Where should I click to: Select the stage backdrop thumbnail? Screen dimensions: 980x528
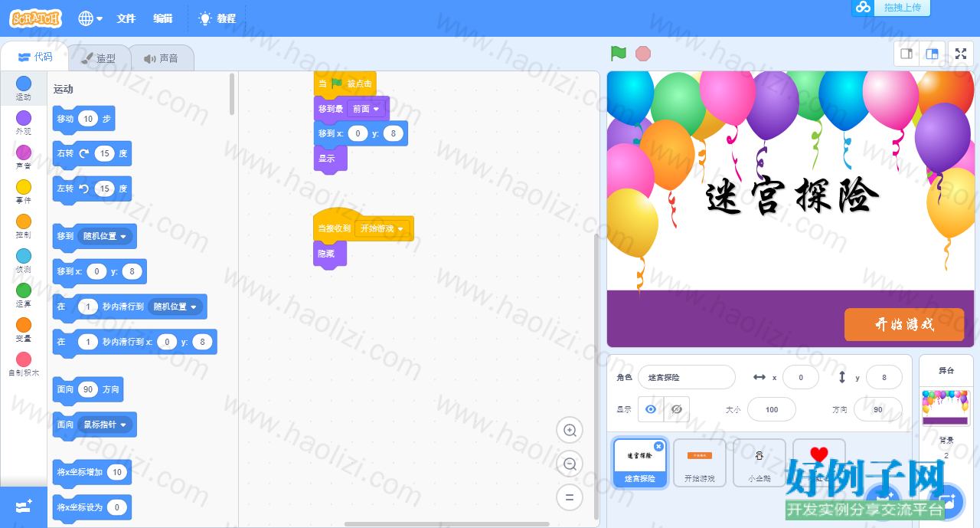point(946,407)
